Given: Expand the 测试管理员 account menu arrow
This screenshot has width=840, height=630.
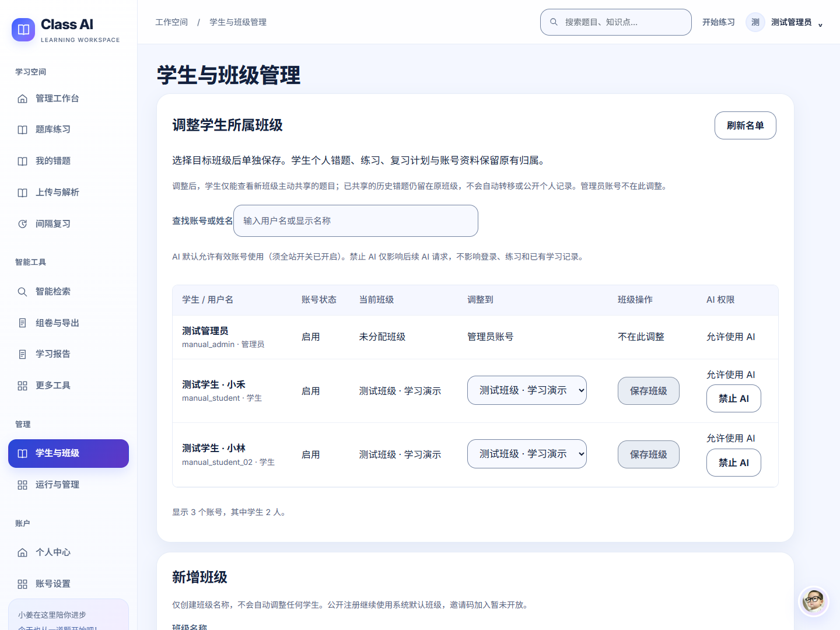Looking at the screenshot, I should 820,24.
